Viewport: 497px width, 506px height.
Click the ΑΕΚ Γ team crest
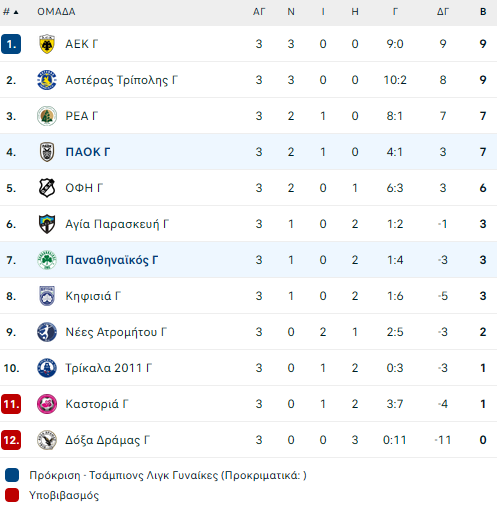coord(47,44)
